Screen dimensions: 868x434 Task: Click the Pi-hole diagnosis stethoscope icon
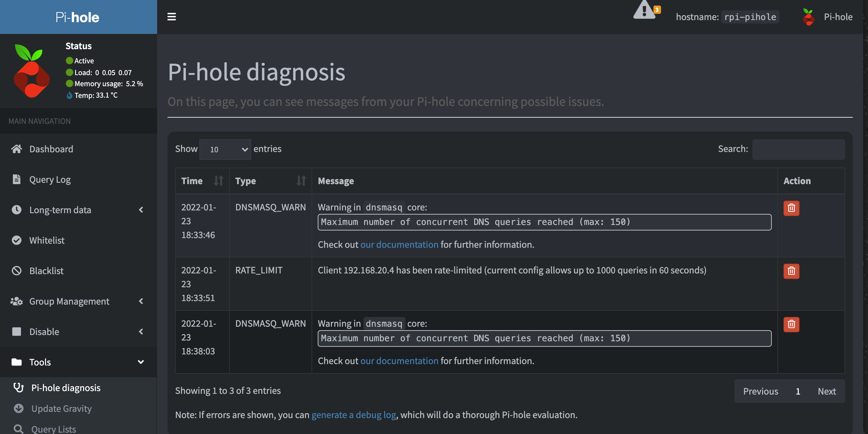[x=18, y=388]
